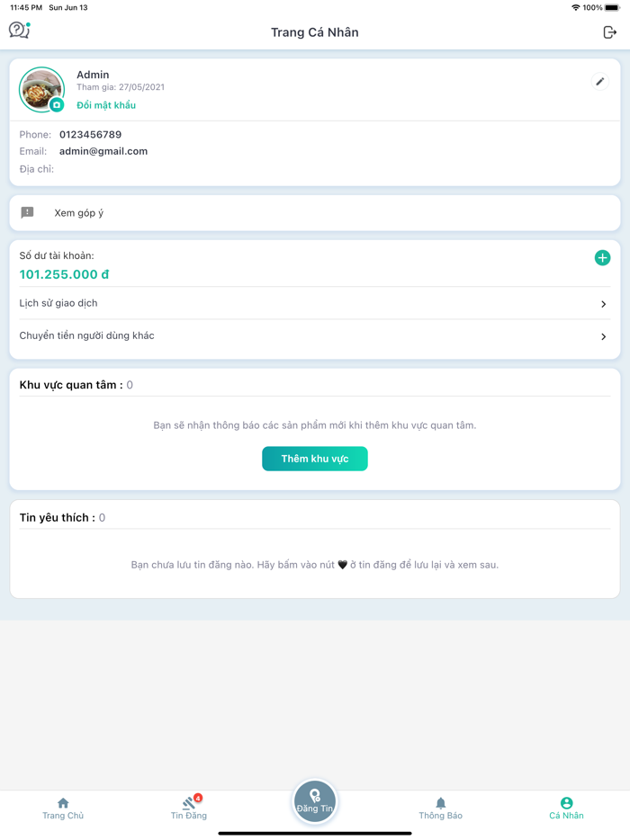Expand Lịch sử giao dịch chevron

coord(603,304)
